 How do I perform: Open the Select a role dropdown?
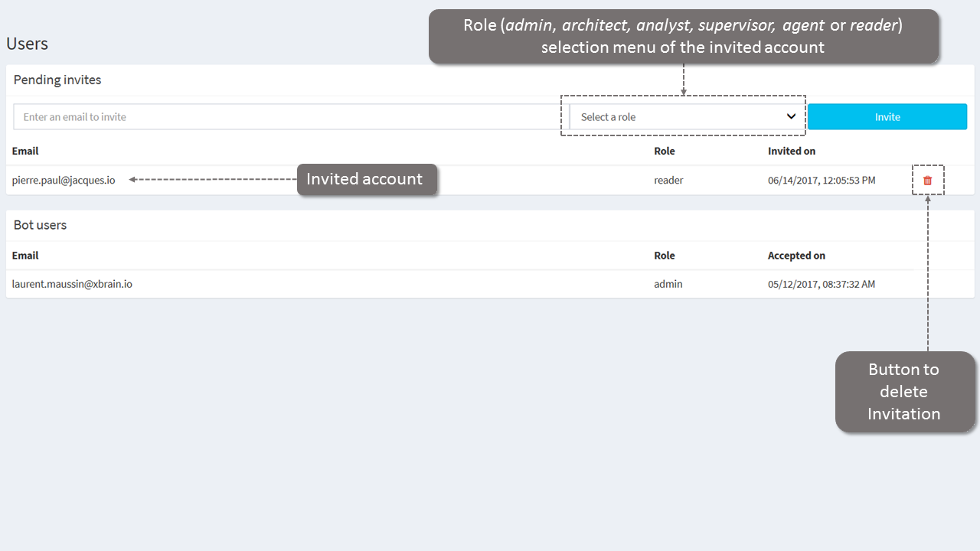tap(687, 116)
